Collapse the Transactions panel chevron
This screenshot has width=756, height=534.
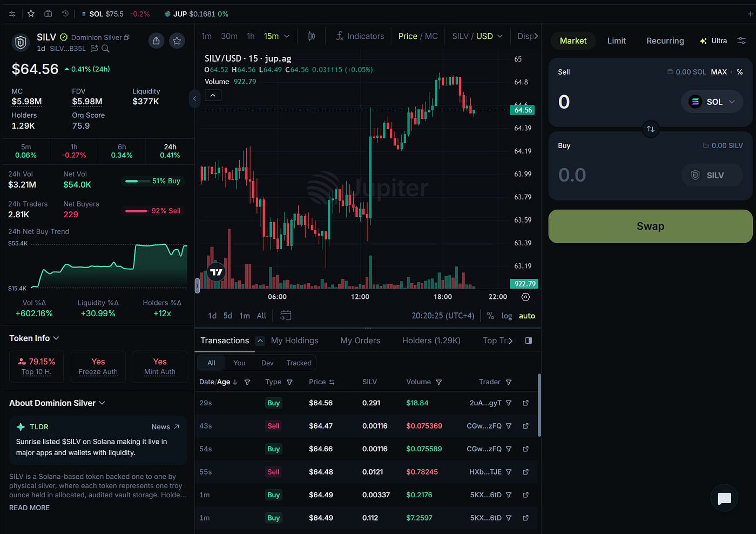pos(260,341)
